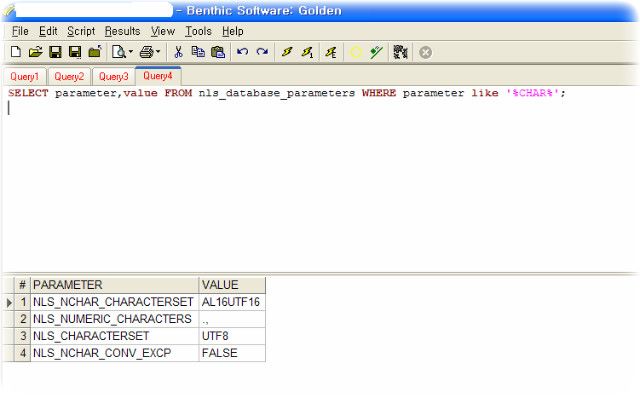Open the Script menu
The height and width of the screenshot is (400, 640).
point(81,31)
